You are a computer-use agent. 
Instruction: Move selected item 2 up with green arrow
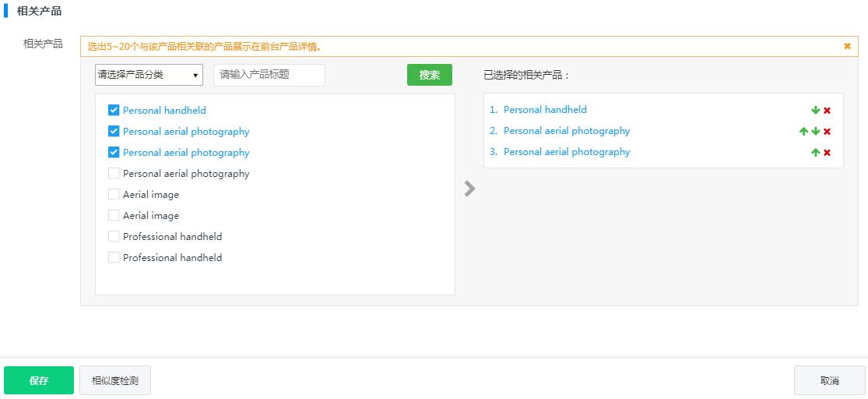pos(803,132)
